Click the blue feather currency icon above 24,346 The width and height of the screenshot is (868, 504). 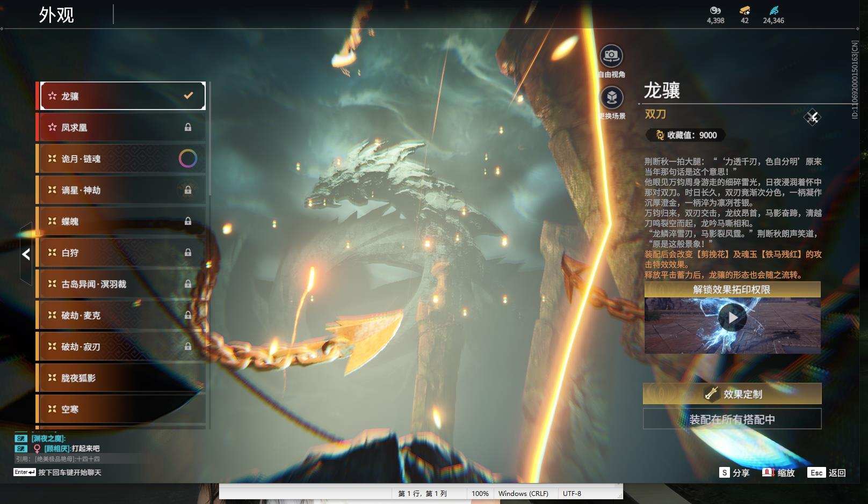pos(773,10)
